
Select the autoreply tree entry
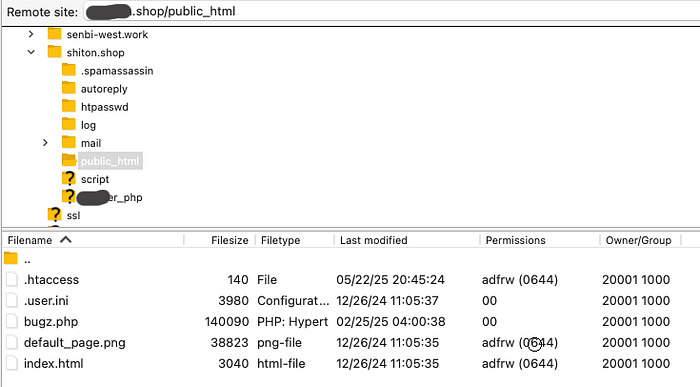(104, 89)
